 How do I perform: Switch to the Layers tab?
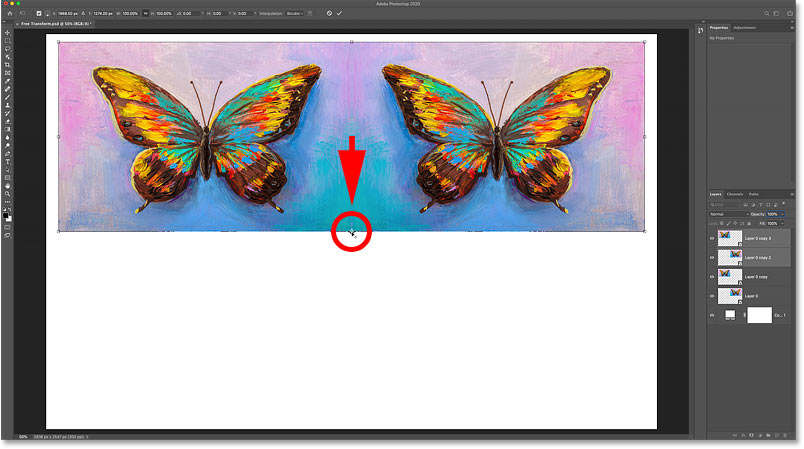[x=715, y=194]
